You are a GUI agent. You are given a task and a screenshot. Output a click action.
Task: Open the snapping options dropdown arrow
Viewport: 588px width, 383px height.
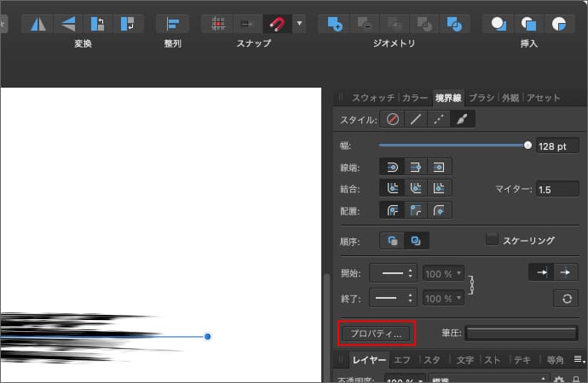click(299, 23)
